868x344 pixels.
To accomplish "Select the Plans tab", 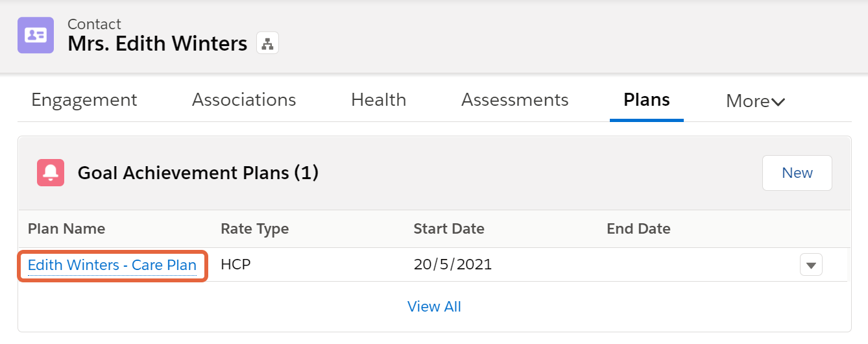I will tap(647, 100).
